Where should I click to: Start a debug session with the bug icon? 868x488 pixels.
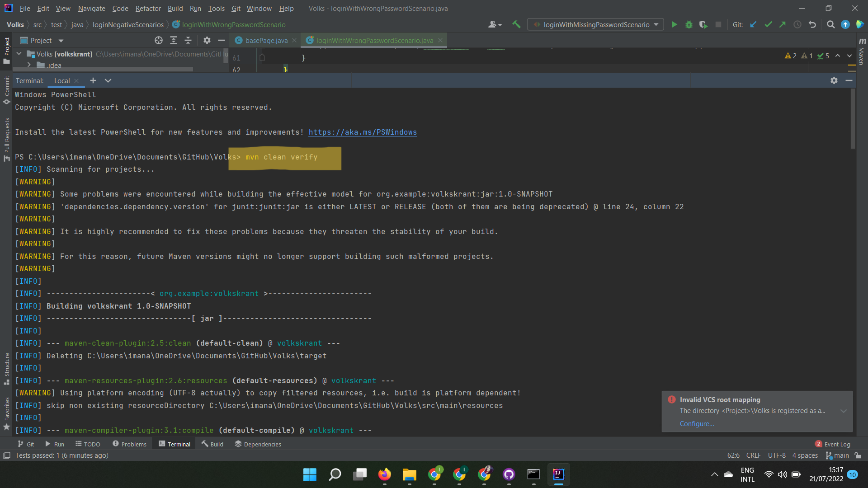689,24
